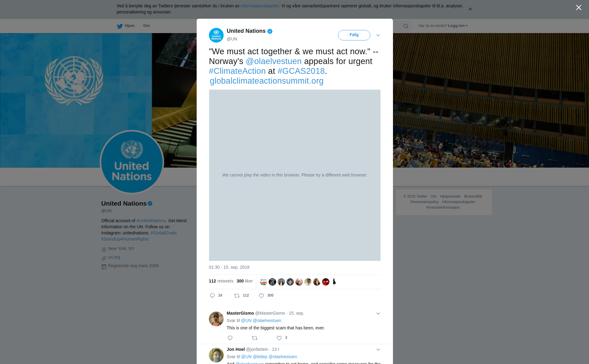Follow United Nations with Følg button
The image size is (589, 364).
[354, 35]
